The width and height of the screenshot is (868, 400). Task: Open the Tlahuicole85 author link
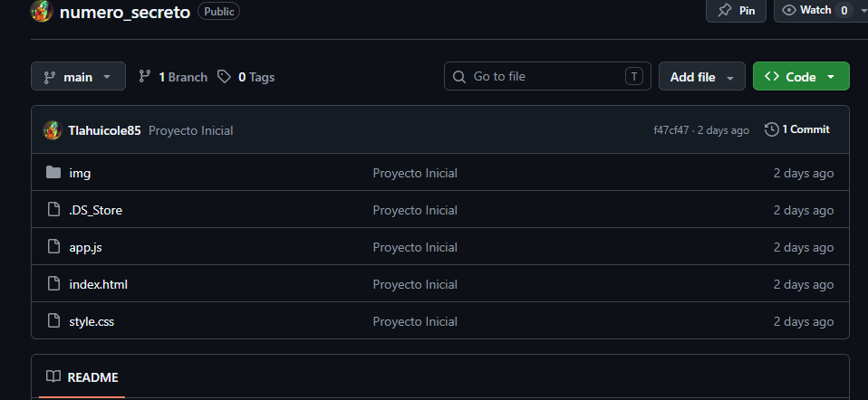(x=104, y=130)
